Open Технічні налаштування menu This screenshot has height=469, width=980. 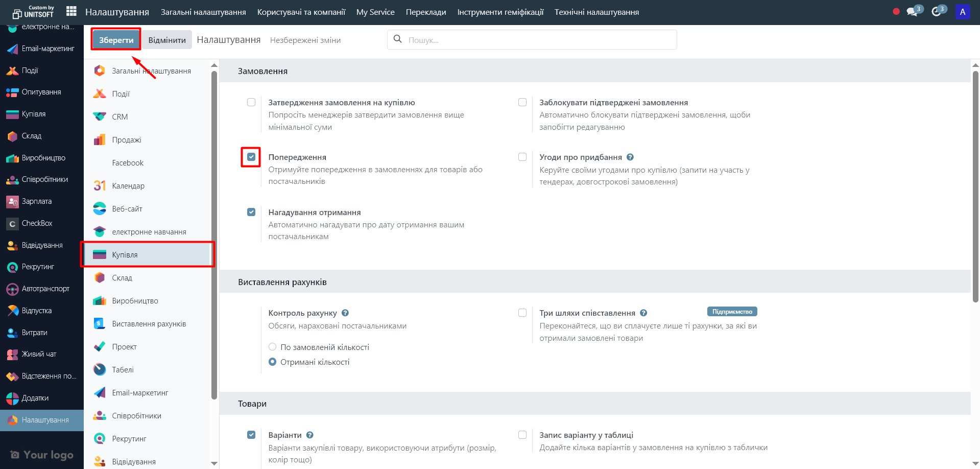pos(596,12)
